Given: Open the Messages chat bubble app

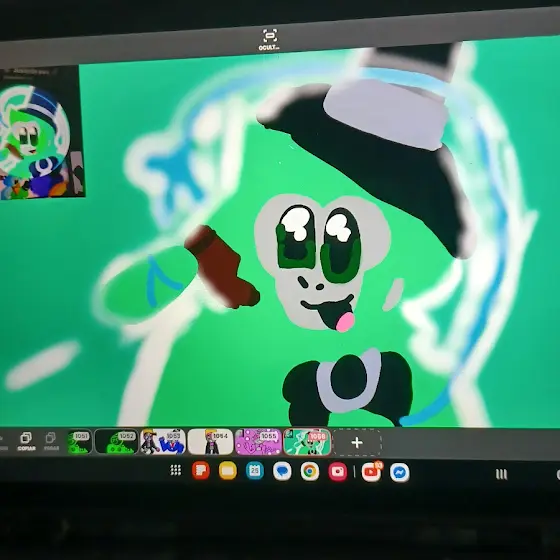Looking at the screenshot, I should tap(282, 471).
